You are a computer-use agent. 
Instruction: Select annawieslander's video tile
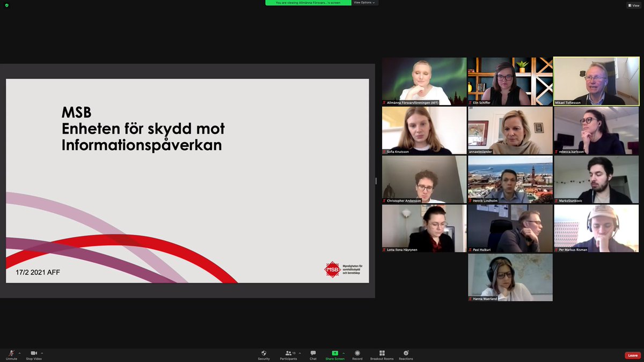[510, 130]
